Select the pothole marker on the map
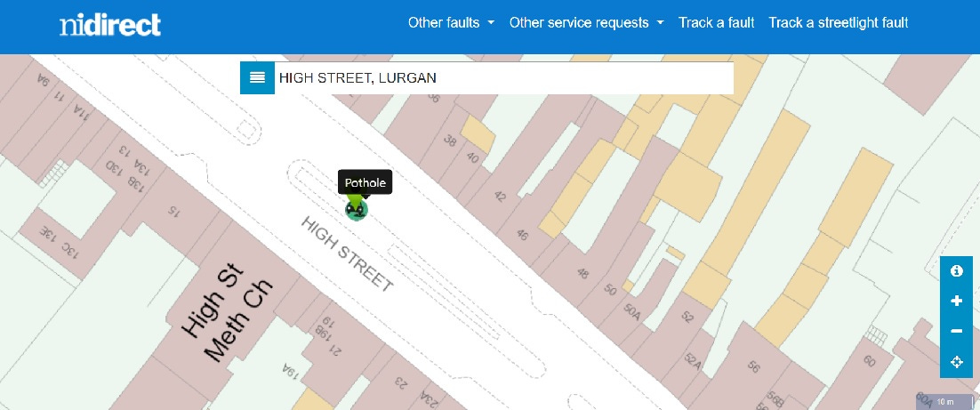This screenshot has height=410, width=980. click(x=357, y=209)
